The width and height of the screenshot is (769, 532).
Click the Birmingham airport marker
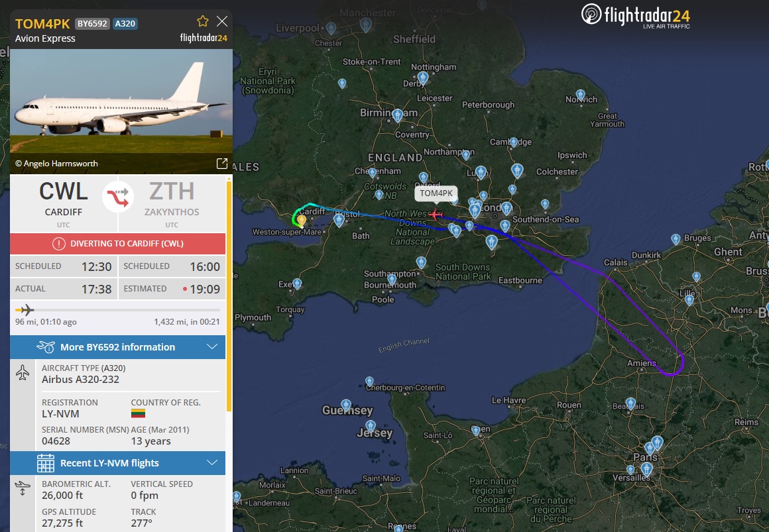pos(398,115)
